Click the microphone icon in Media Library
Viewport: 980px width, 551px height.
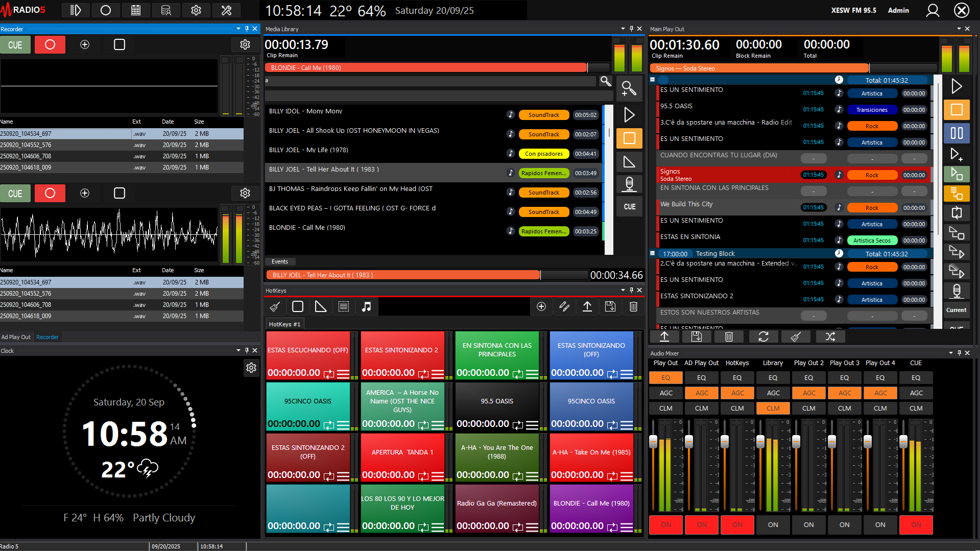click(x=629, y=183)
